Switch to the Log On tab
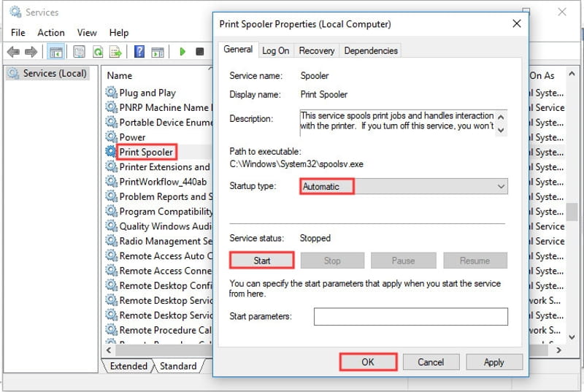The width and height of the screenshot is (584, 392). 275,50
